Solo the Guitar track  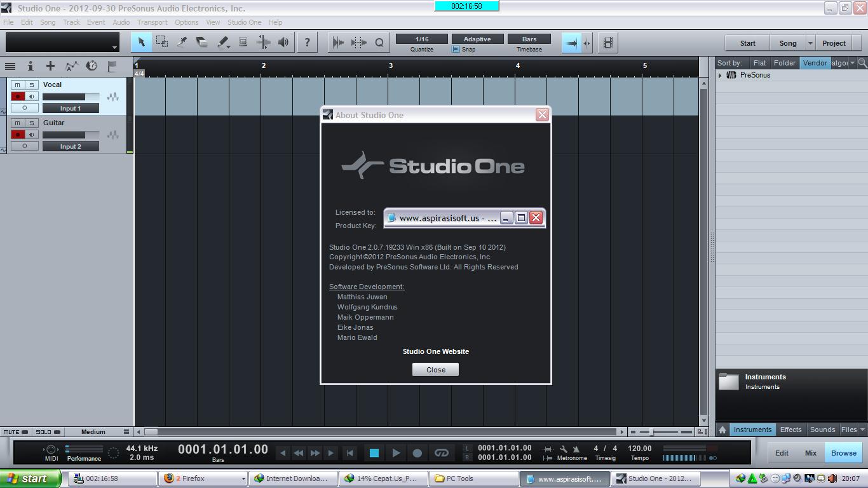[31, 123]
